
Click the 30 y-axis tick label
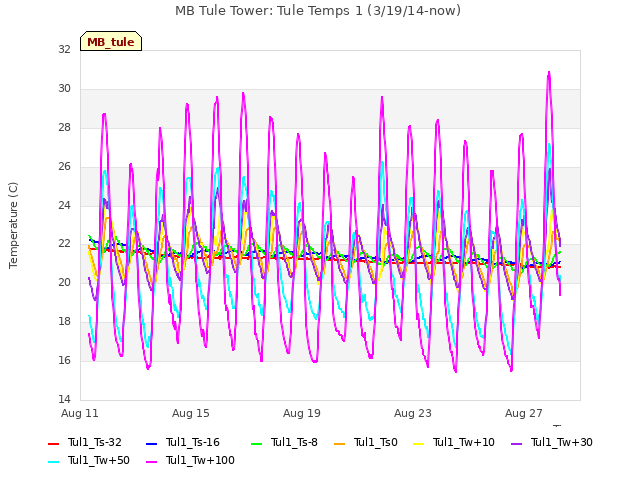tap(64, 88)
